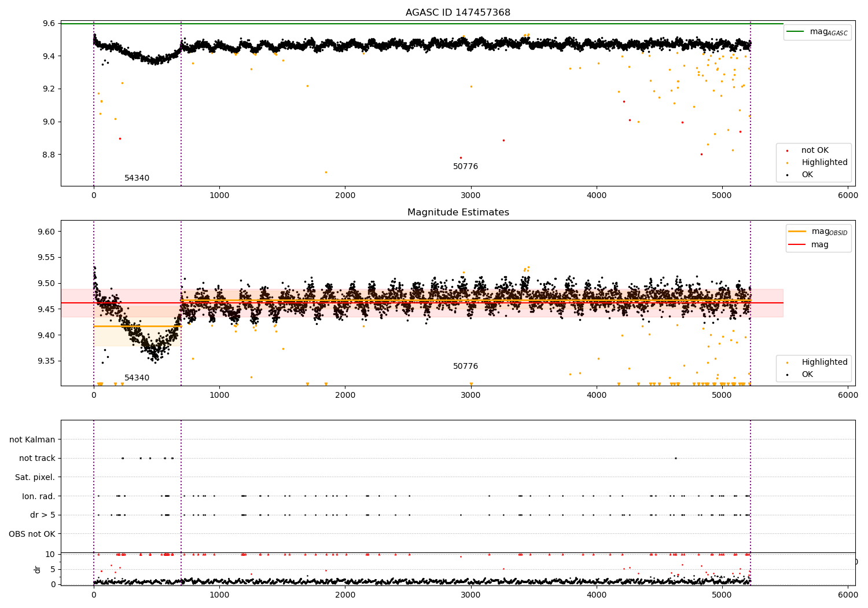The width and height of the screenshot is (868, 608).
Task: Click the mag OBSID legend entry
Action: tap(817, 232)
